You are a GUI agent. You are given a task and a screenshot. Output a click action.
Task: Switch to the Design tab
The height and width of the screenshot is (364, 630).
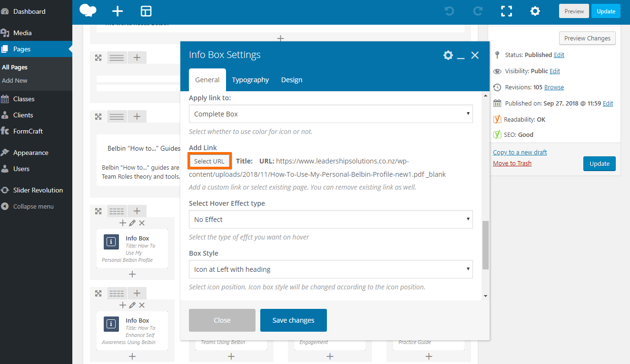tap(292, 80)
